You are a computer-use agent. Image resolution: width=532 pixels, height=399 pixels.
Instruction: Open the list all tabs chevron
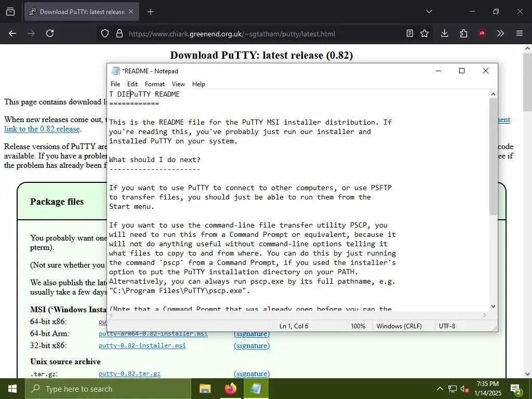(429, 11)
